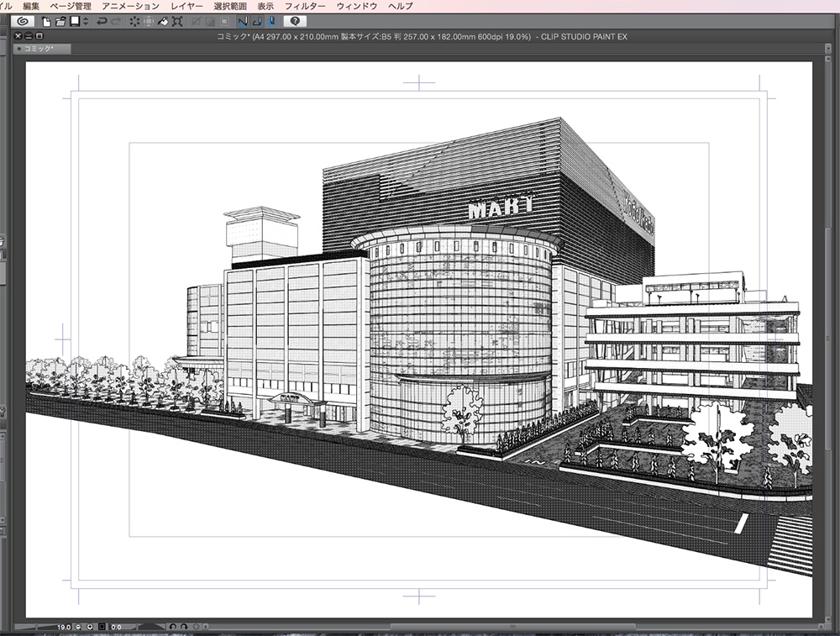Toggle Snap to Special Ruler

[x=257, y=20]
